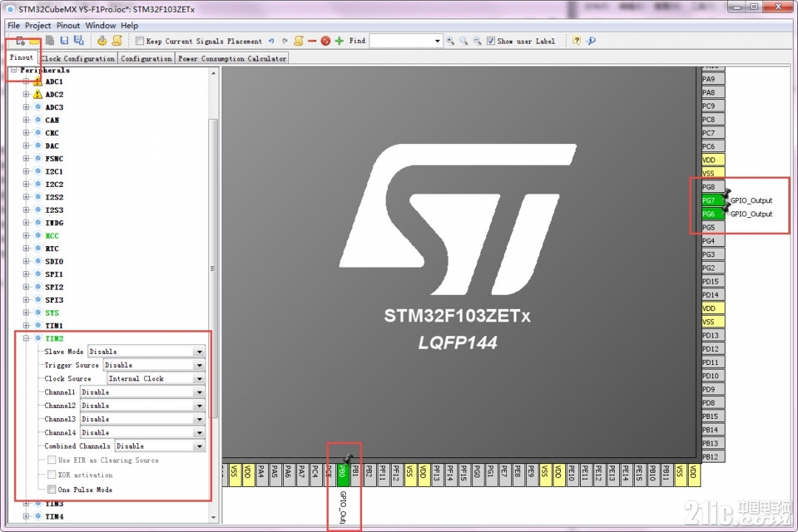
Task: Select the SYS peripheral item
Action: tap(52, 313)
